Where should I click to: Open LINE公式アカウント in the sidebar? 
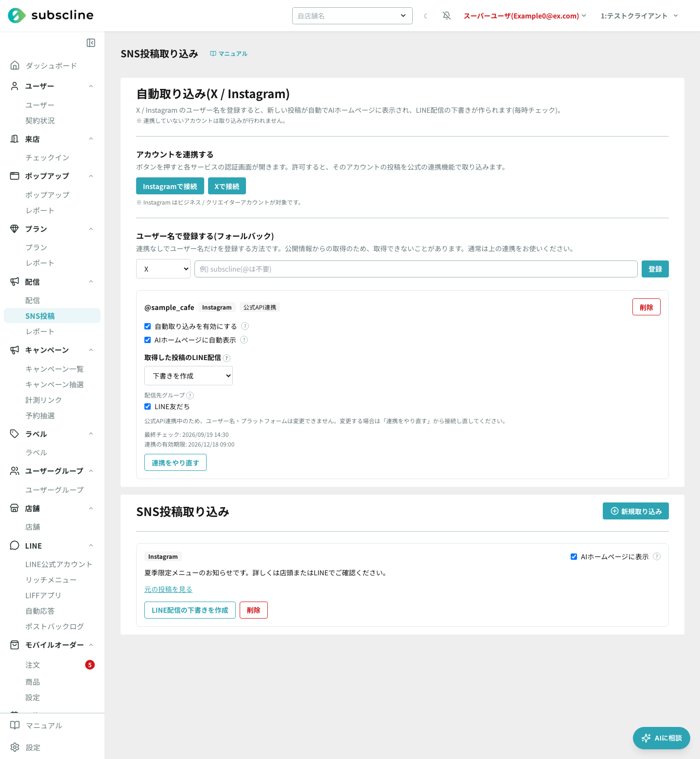59,564
